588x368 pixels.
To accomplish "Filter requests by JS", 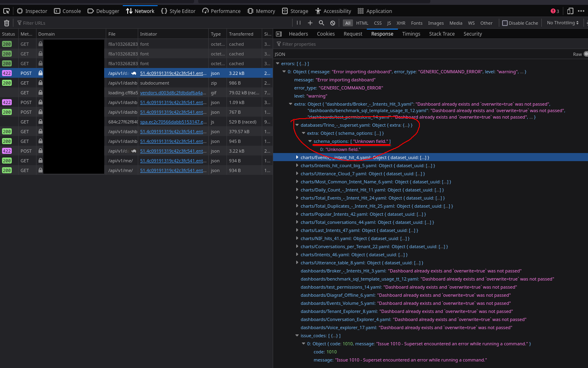I will (389, 23).
